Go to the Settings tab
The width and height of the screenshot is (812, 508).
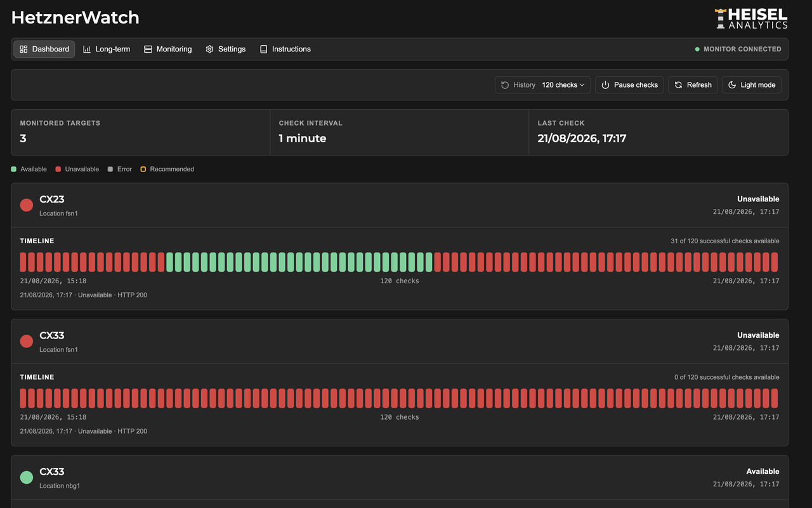click(225, 49)
